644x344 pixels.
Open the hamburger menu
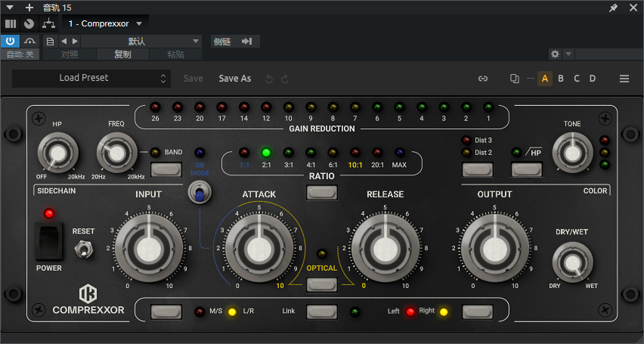[624, 79]
